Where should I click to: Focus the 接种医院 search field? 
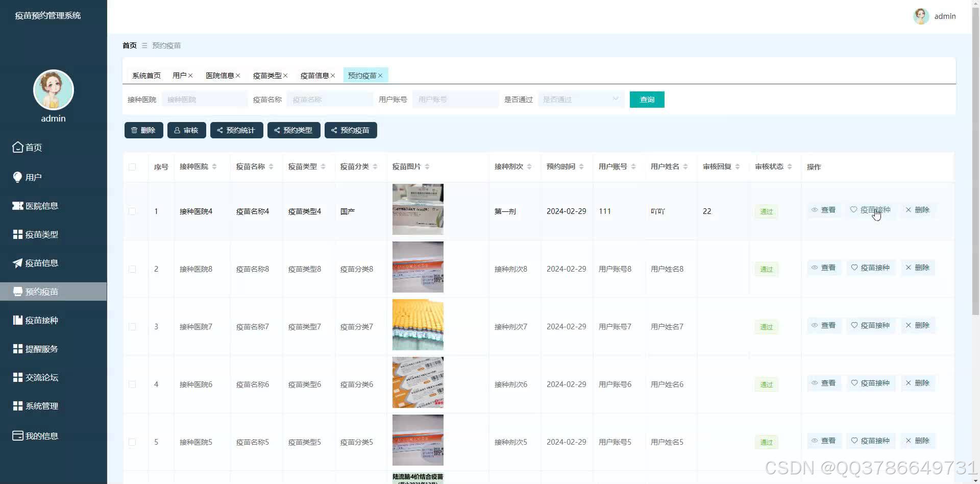[x=205, y=100]
